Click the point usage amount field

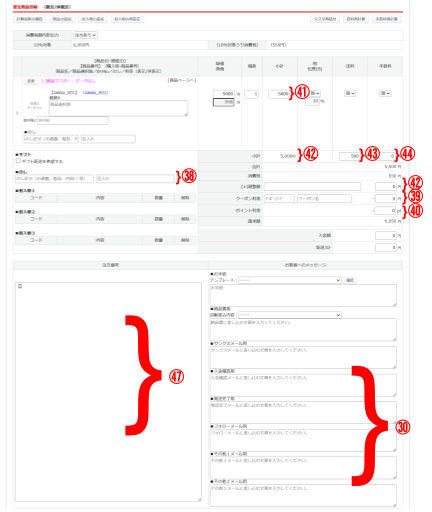point(385,211)
